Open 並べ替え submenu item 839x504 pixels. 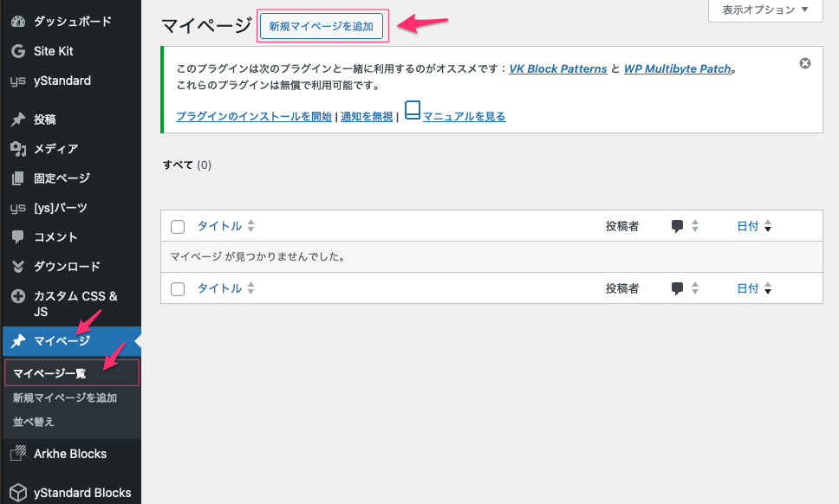(34, 422)
